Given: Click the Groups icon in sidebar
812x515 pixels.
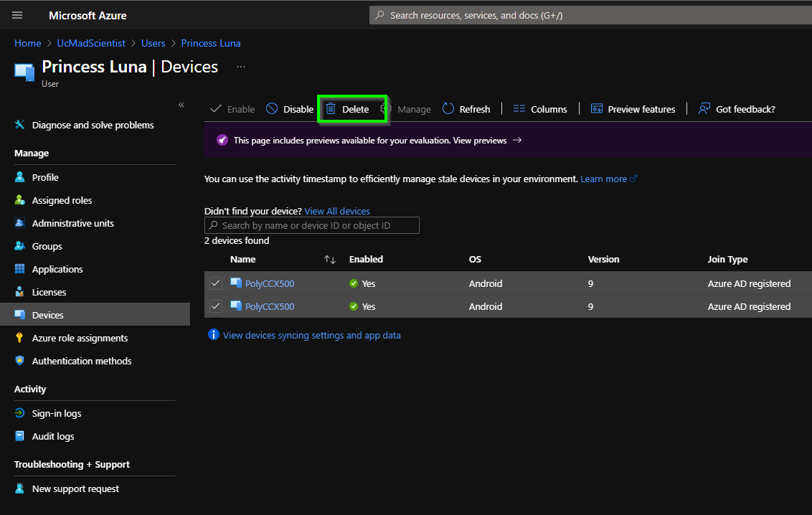Looking at the screenshot, I should point(19,246).
